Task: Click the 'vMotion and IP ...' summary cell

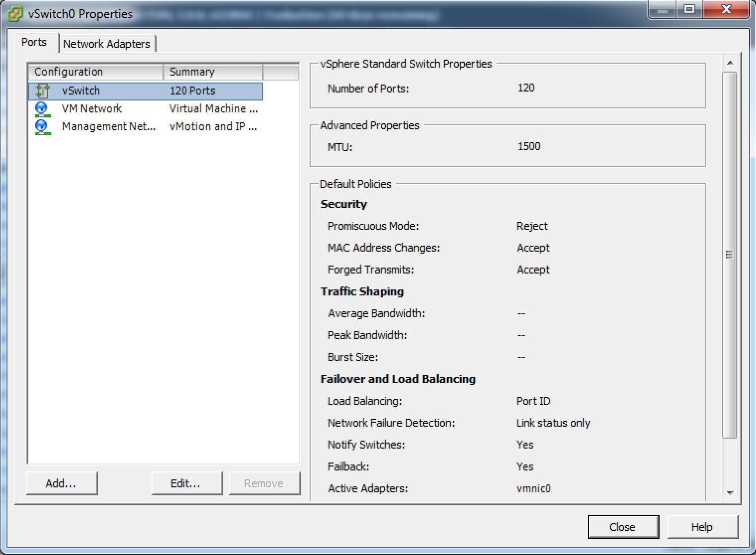Action: pyautogui.click(x=213, y=127)
